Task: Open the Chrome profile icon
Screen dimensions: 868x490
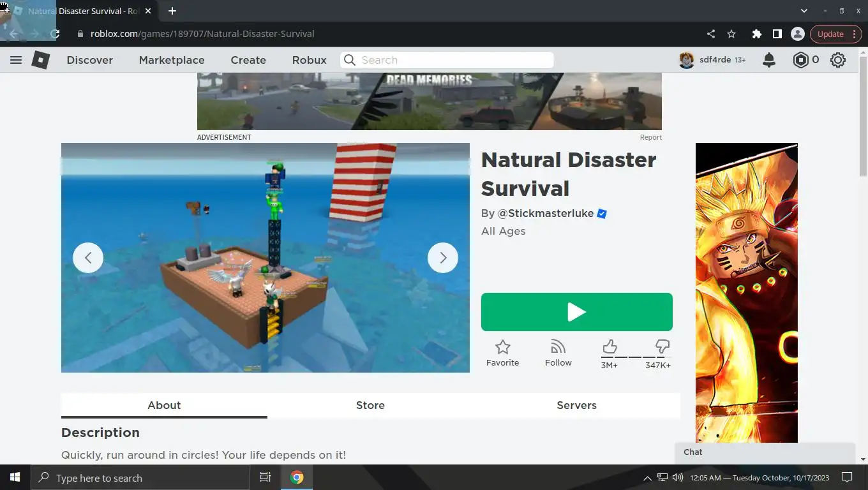Action: point(798,34)
